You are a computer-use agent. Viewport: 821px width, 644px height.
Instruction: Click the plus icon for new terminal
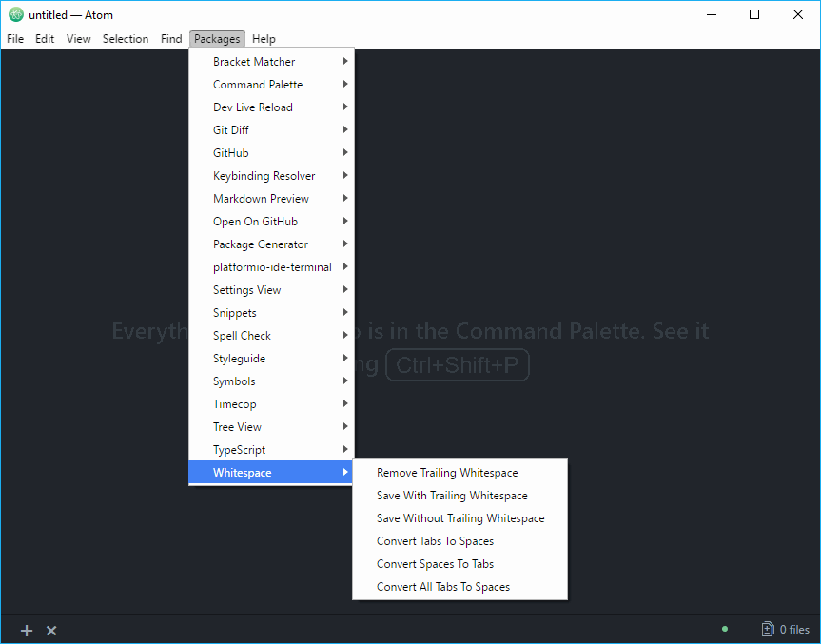click(x=27, y=631)
